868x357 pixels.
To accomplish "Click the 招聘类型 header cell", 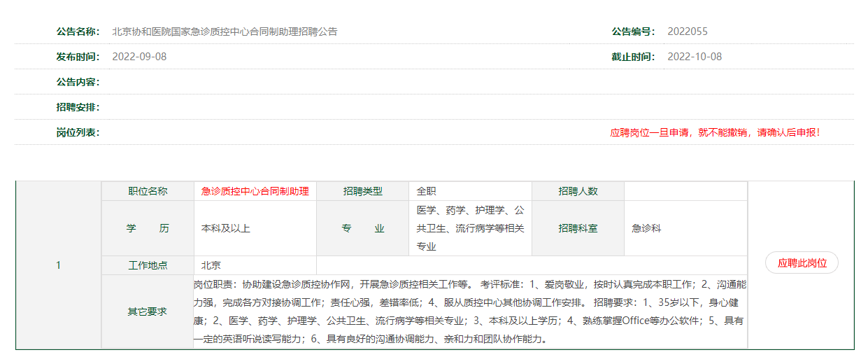I will [x=362, y=191].
